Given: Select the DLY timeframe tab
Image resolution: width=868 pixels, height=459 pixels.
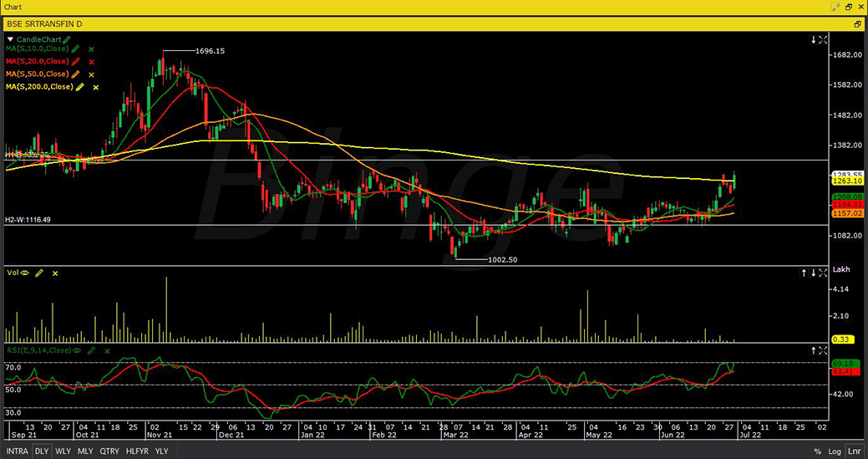Looking at the screenshot, I should coord(42,451).
